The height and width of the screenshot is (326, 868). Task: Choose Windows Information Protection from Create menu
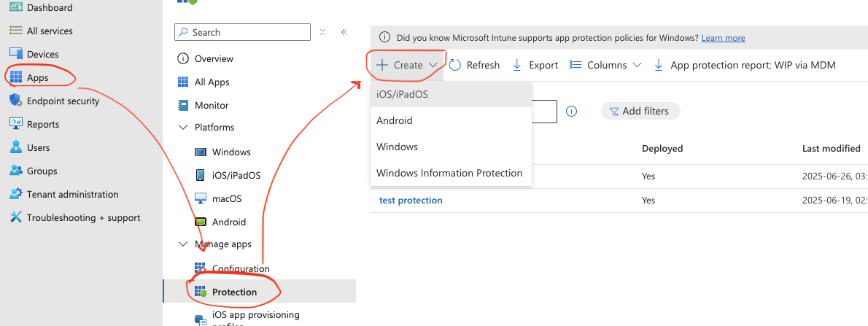pyautogui.click(x=452, y=173)
